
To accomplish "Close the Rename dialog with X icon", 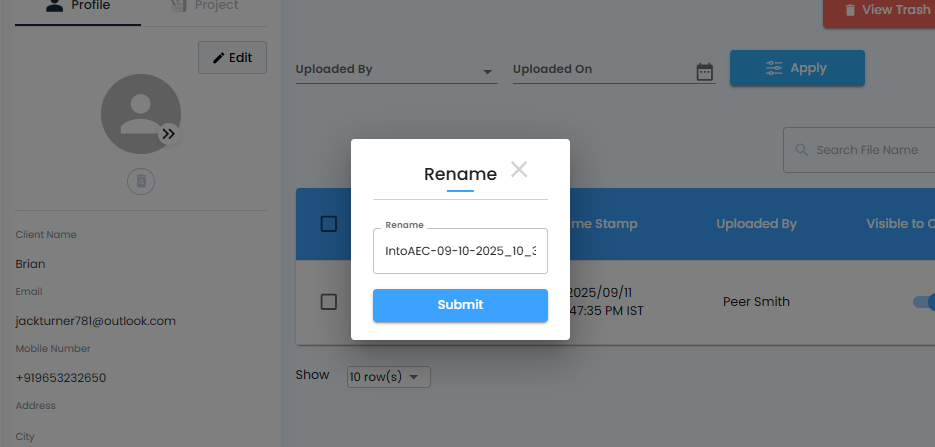I will (518, 169).
